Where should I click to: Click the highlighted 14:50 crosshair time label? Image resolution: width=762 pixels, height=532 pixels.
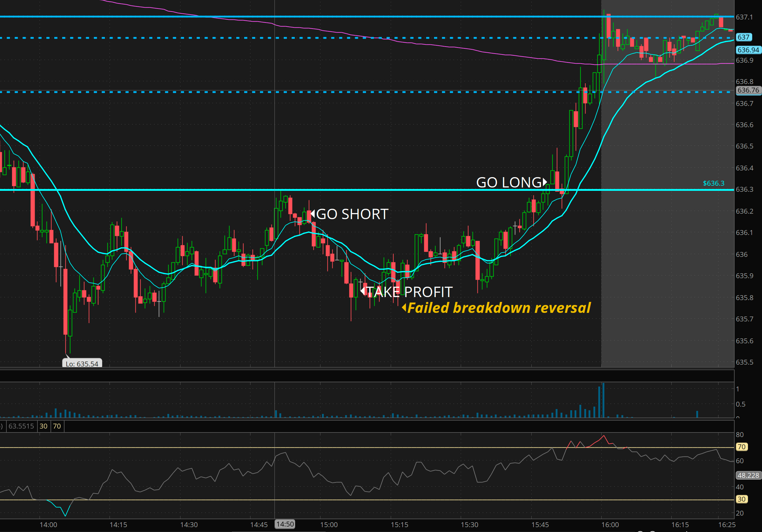(285, 524)
